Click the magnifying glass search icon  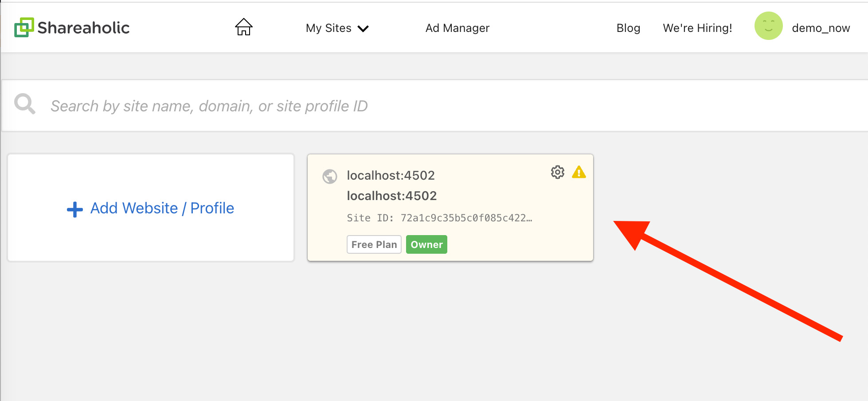(x=25, y=104)
